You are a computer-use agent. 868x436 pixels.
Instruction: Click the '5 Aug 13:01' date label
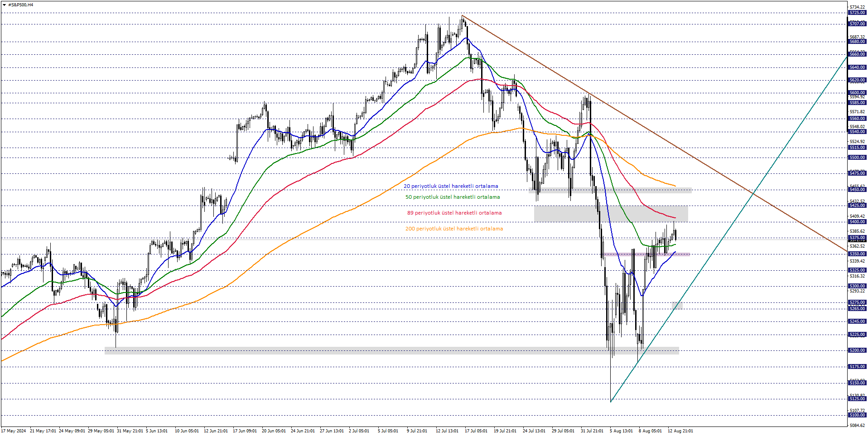tap(621, 431)
